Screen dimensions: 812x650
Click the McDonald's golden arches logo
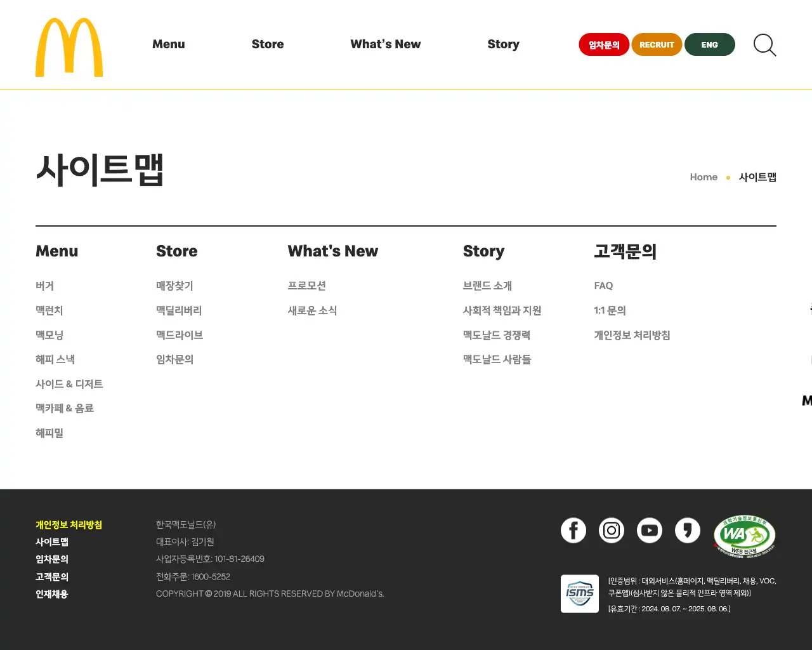tap(69, 48)
